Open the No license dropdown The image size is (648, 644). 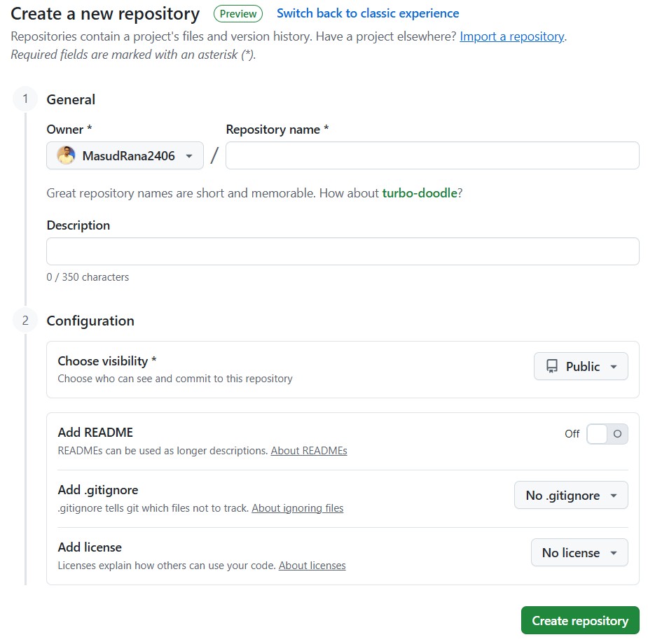tap(579, 552)
